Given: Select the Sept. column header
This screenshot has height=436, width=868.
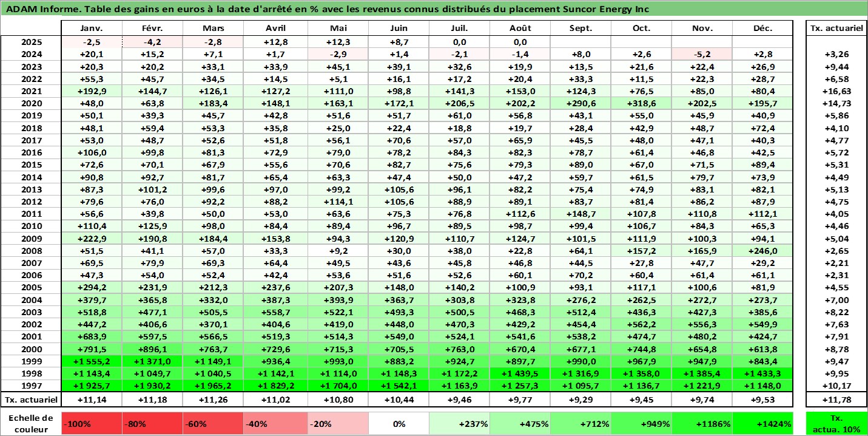Looking at the screenshot, I should click(x=581, y=29).
